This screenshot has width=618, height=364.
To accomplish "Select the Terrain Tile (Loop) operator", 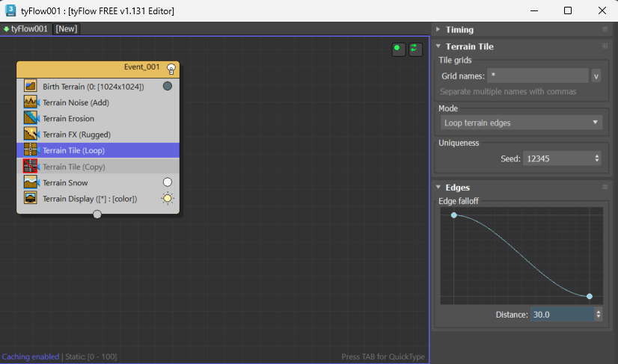I will coord(97,150).
